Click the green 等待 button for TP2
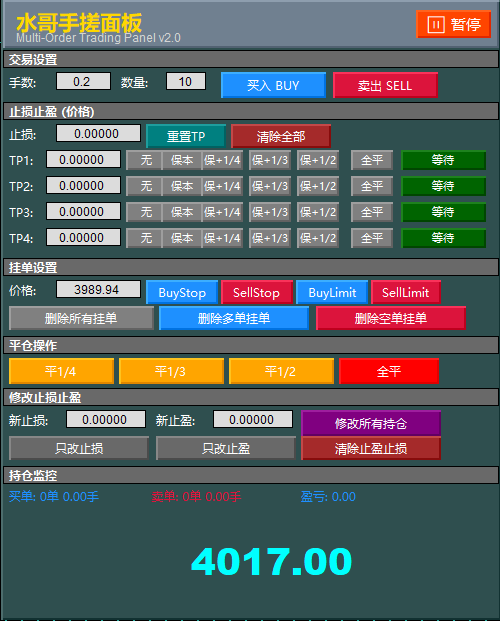The image size is (500, 621). pyautogui.click(x=443, y=186)
